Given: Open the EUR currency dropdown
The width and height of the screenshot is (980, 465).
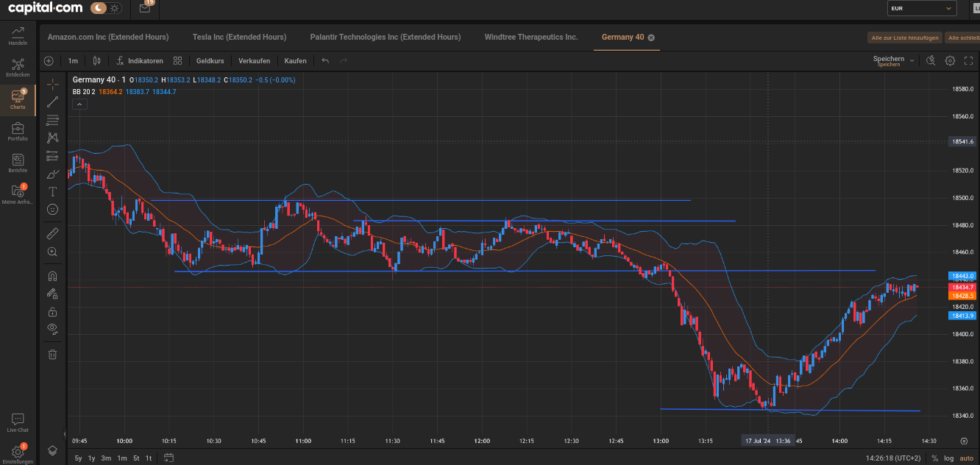Looking at the screenshot, I should (921, 9).
